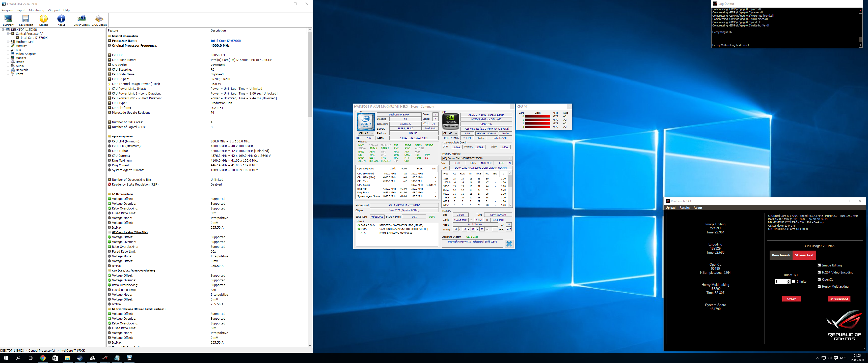Uncheck the Image Editing checkbox in RealBench
The height and width of the screenshot is (363, 868).
(x=819, y=265)
